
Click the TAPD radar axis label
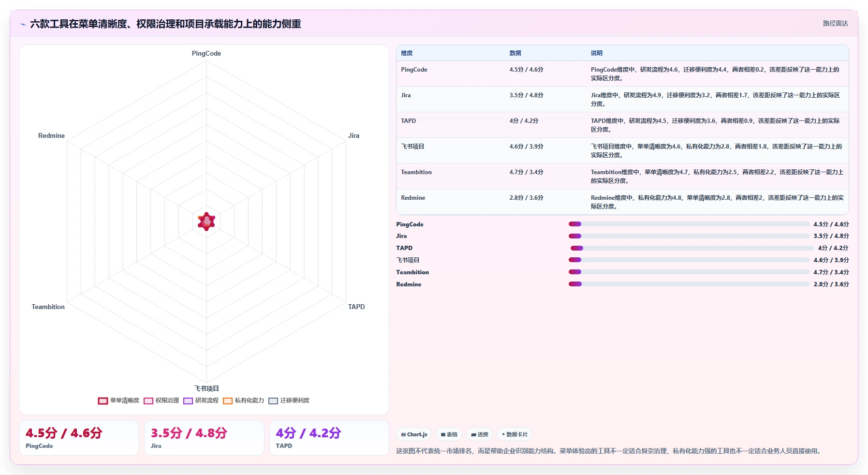(356, 307)
